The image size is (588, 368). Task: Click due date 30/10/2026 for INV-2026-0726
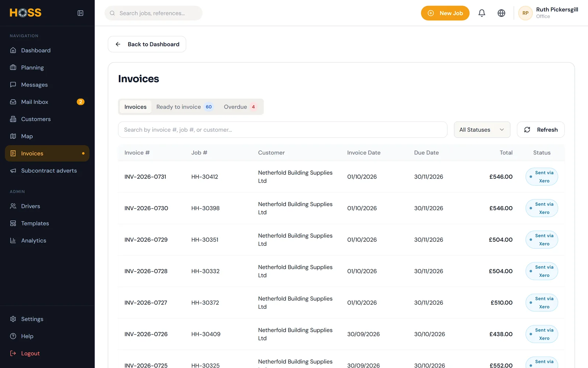coord(430,335)
